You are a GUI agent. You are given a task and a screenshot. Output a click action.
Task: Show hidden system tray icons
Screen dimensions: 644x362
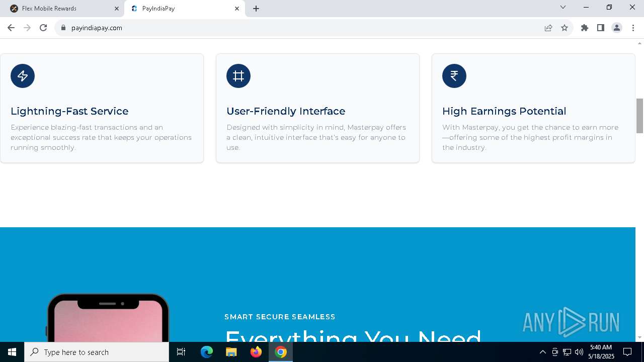[542, 352]
